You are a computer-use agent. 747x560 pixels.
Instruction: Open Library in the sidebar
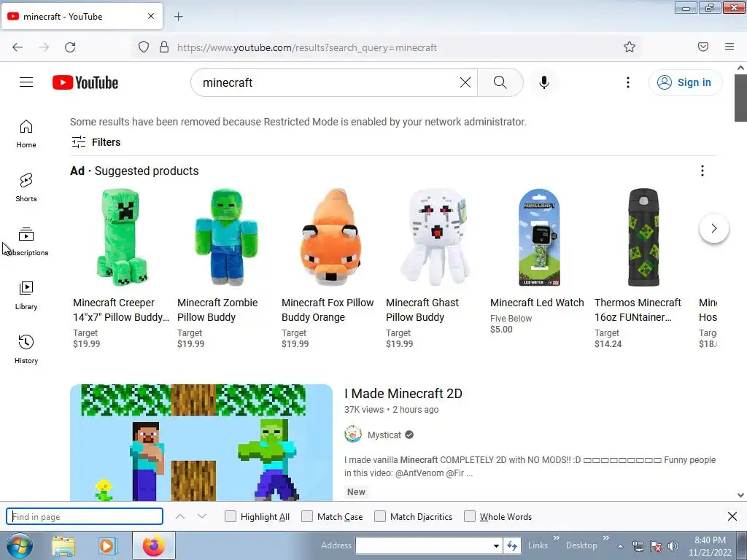[26, 296]
